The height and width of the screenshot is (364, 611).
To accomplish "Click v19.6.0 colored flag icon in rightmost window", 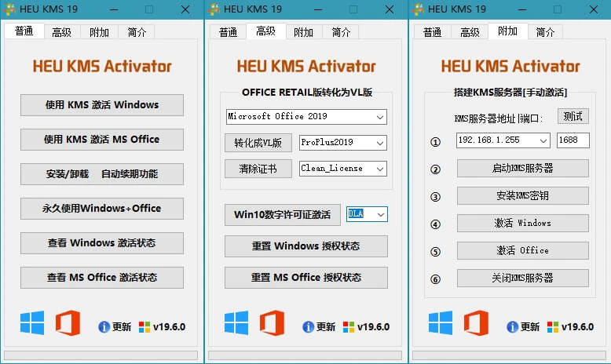I will pyautogui.click(x=553, y=327).
